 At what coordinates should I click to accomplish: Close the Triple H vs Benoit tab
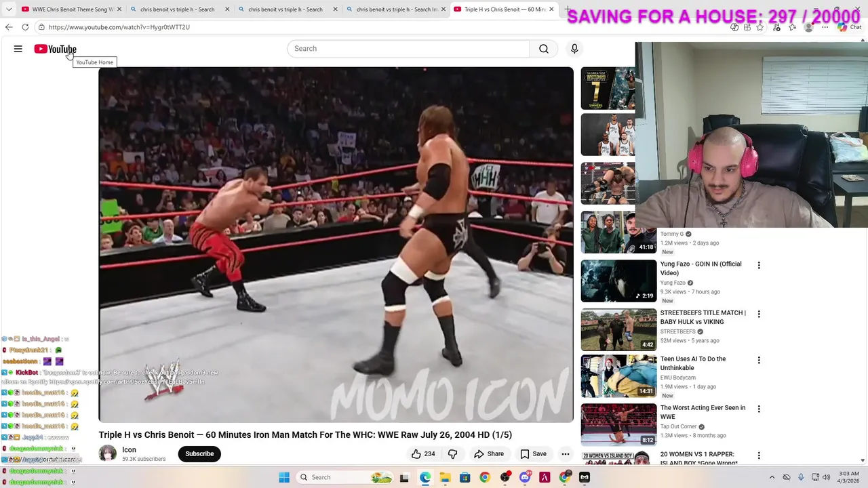click(551, 9)
